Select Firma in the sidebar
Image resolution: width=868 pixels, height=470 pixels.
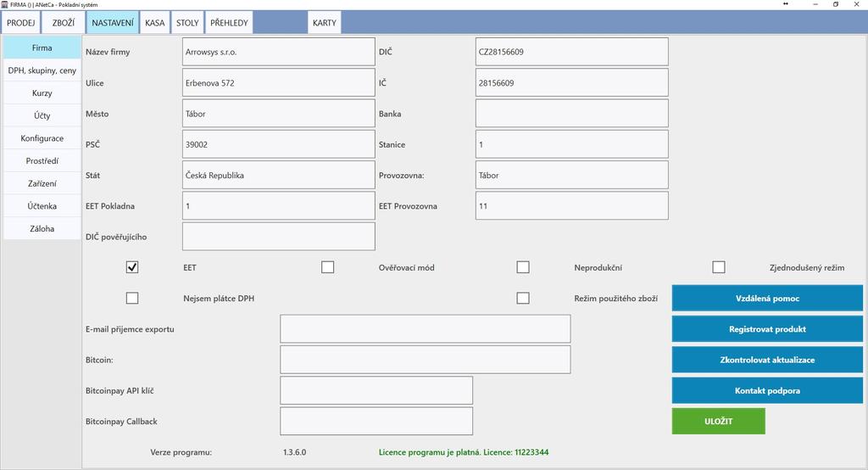point(42,48)
